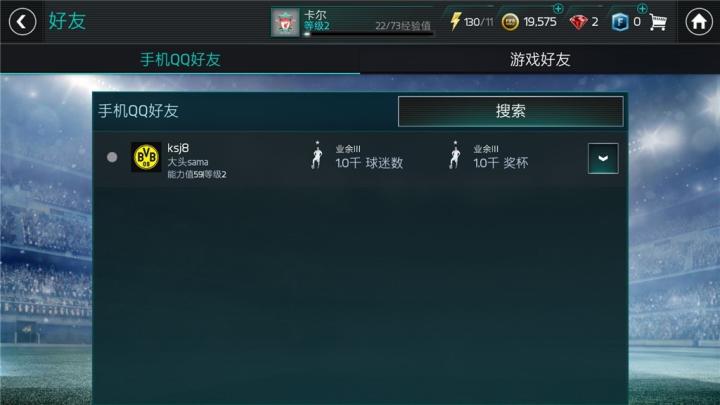Go back using the arrow icon

[22, 22]
